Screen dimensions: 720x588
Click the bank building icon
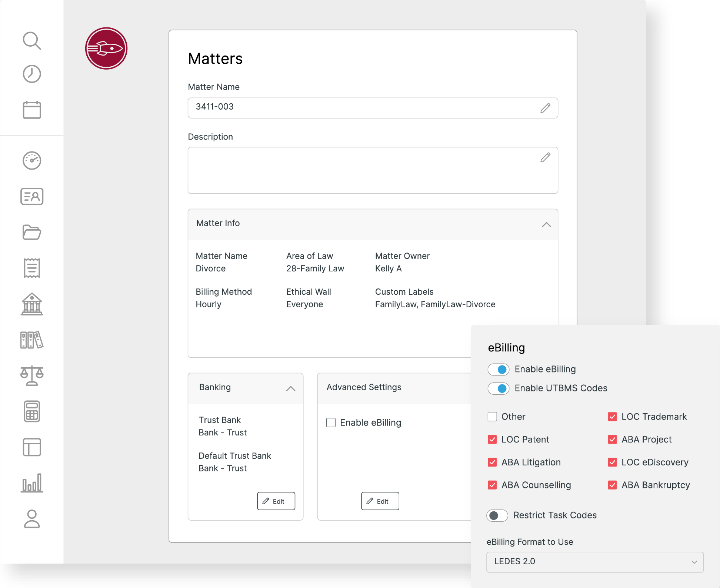pos(32,304)
